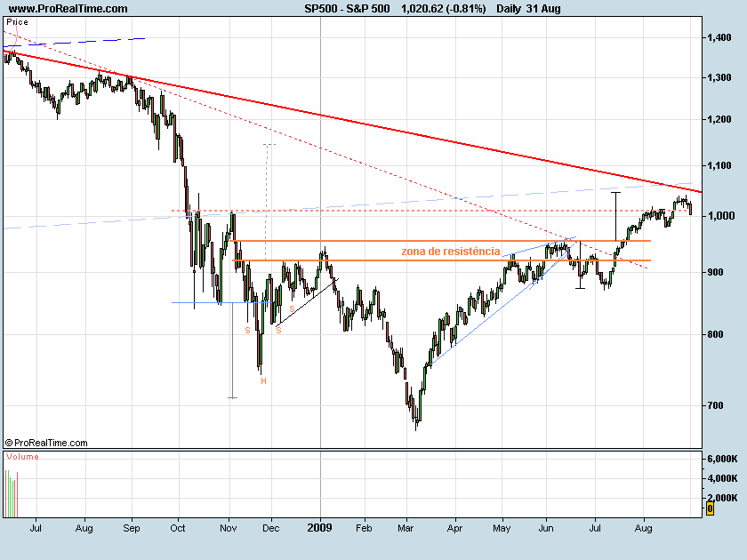Click the 1,400 price axis label
The width and height of the screenshot is (747, 560).
(x=719, y=37)
